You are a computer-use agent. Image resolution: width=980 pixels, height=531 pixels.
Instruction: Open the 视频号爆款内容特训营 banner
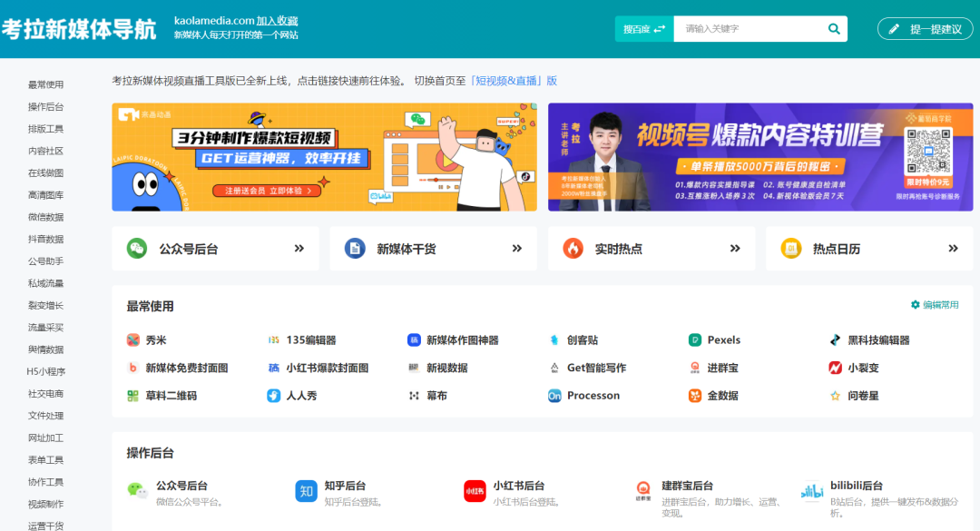point(760,157)
